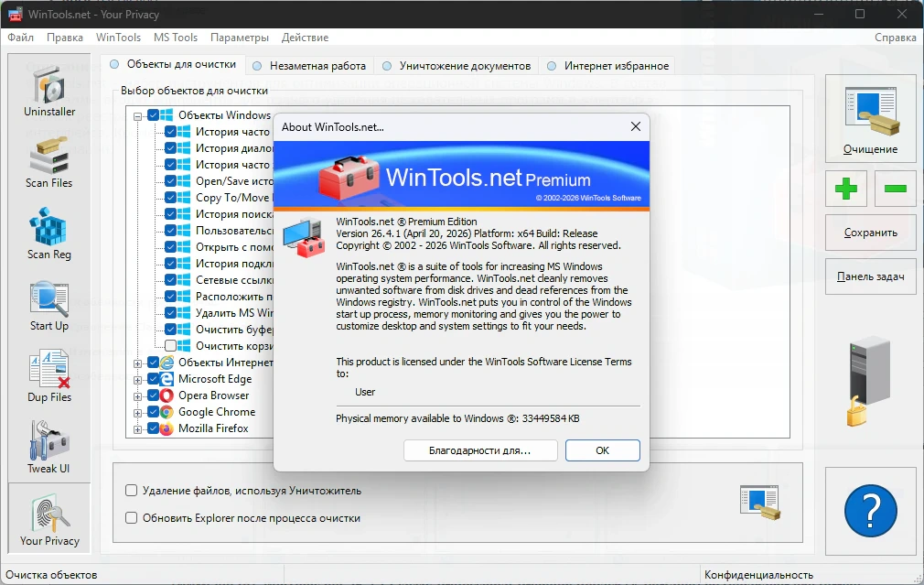Screen dimensions: 924x585
Task: Click the green plus add button
Action: pos(846,189)
